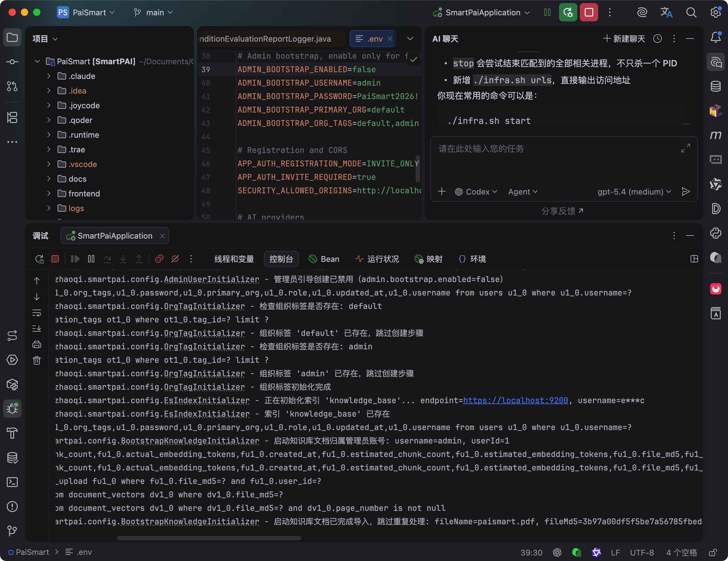Image resolution: width=728 pixels, height=561 pixels.
Task: Click the Mute Breakpoints icon
Action: point(175,259)
